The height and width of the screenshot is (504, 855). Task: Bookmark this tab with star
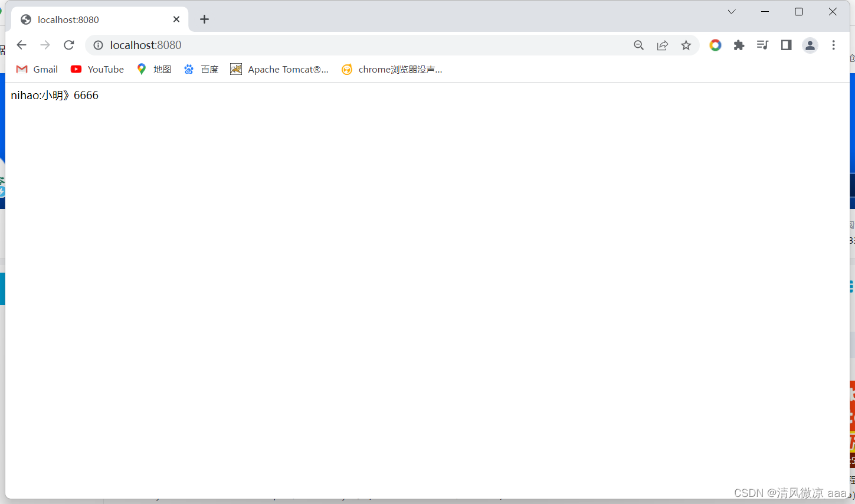(686, 45)
